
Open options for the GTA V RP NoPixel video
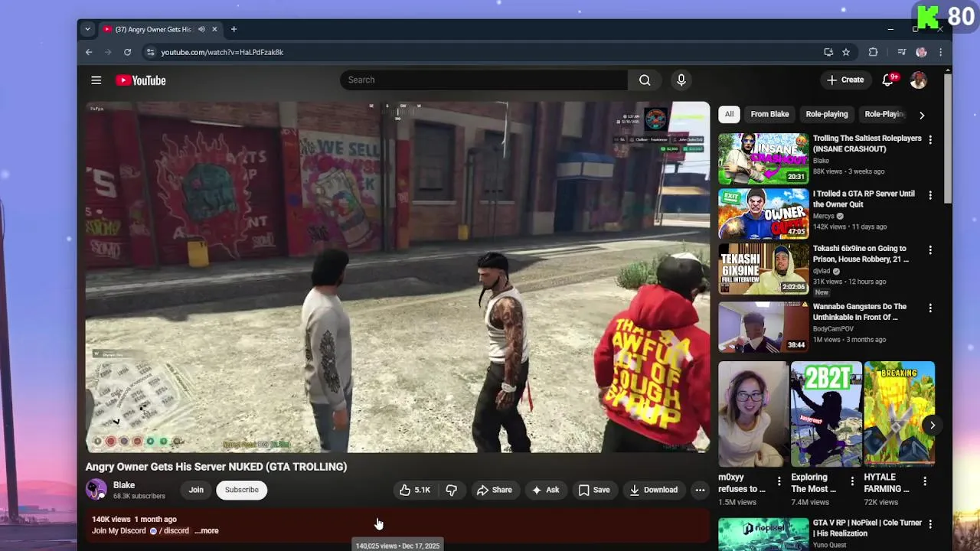pos(930,524)
